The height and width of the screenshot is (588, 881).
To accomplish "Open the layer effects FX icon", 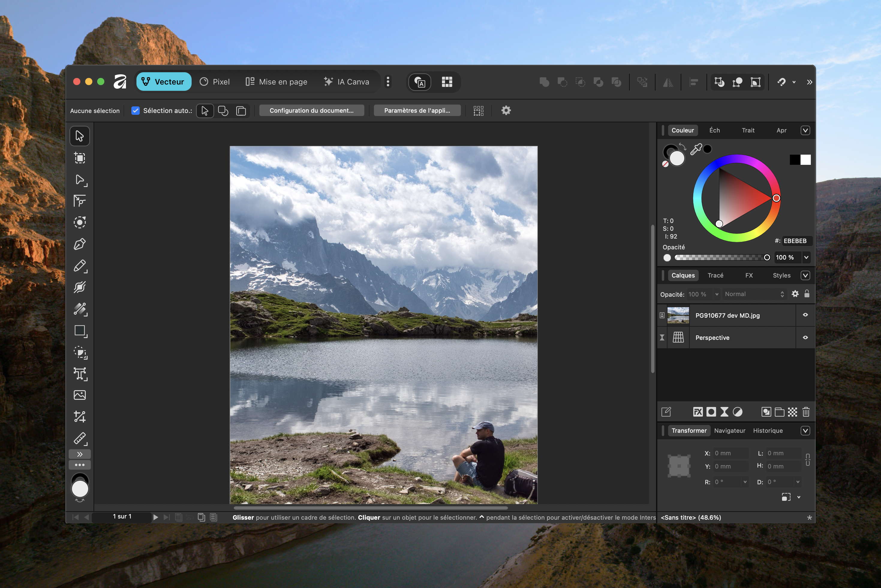I will click(x=698, y=412).
